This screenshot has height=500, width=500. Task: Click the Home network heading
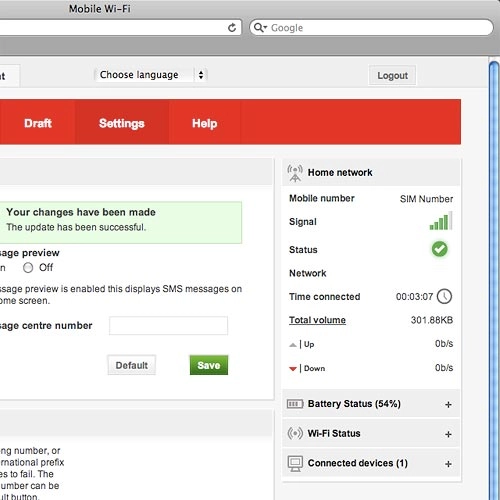click(340, 172)
